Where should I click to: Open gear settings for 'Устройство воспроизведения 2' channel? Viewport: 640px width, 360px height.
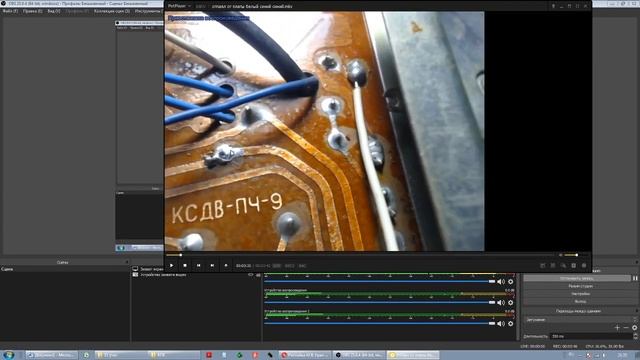511,324
